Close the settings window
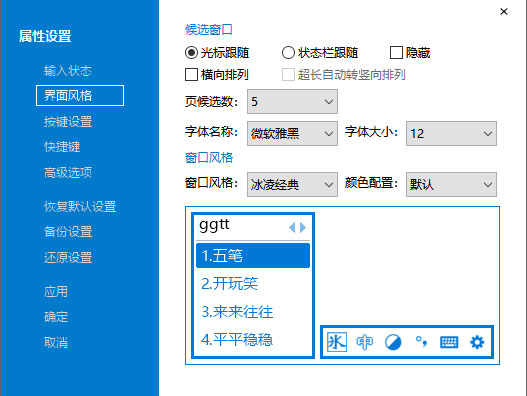This screenshot has width=527, height=396. coord(503,11)
